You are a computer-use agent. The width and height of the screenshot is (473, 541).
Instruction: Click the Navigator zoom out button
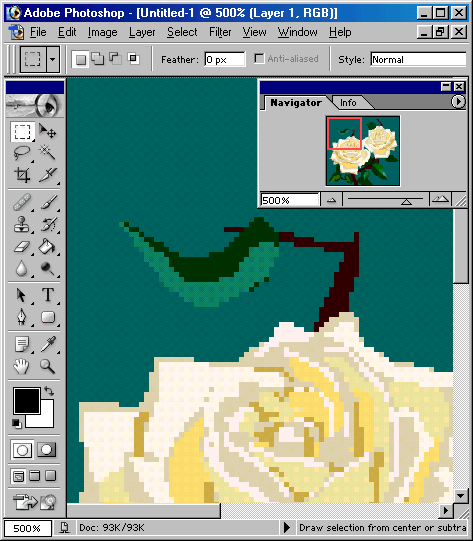(x=332, y=200)
